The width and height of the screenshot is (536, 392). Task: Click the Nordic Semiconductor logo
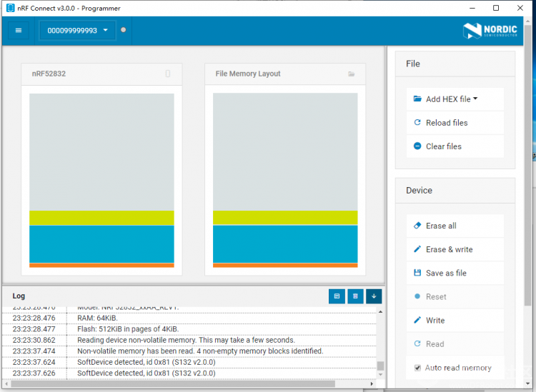pyautogui.click(x=490, y=31)
